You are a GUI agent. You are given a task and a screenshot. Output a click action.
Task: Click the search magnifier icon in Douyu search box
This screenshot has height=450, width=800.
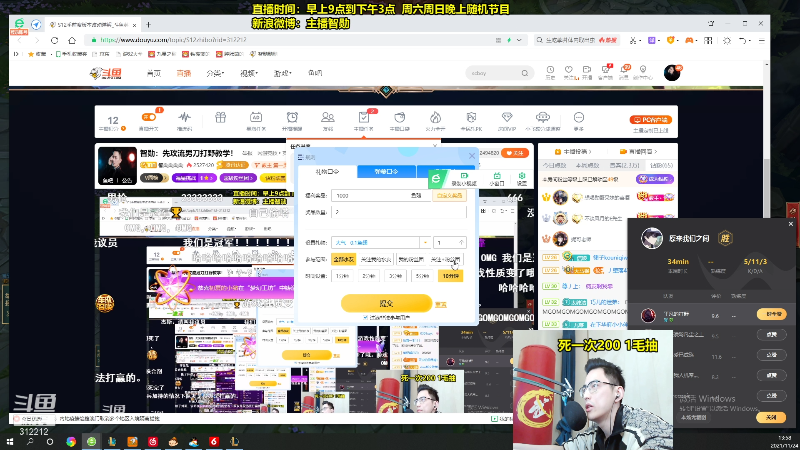[x=524, y=73]
